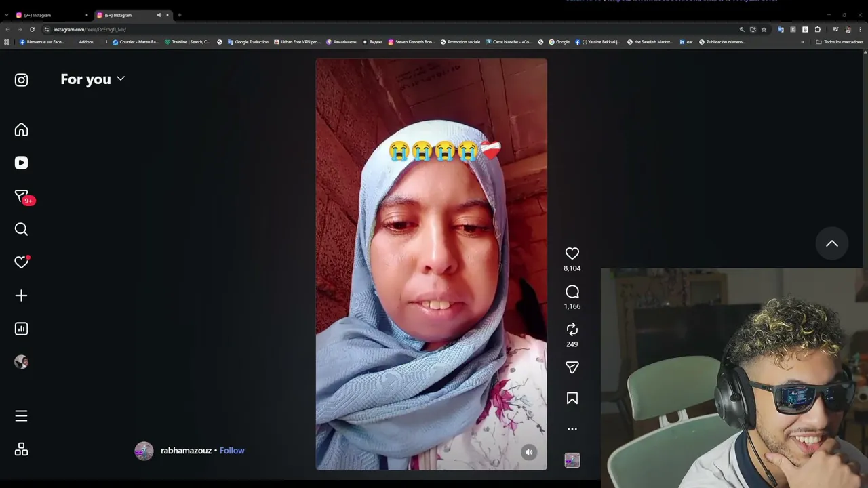Open Notifications heart in sidebar
Screen dimensions: 868x488
(21, 262)
